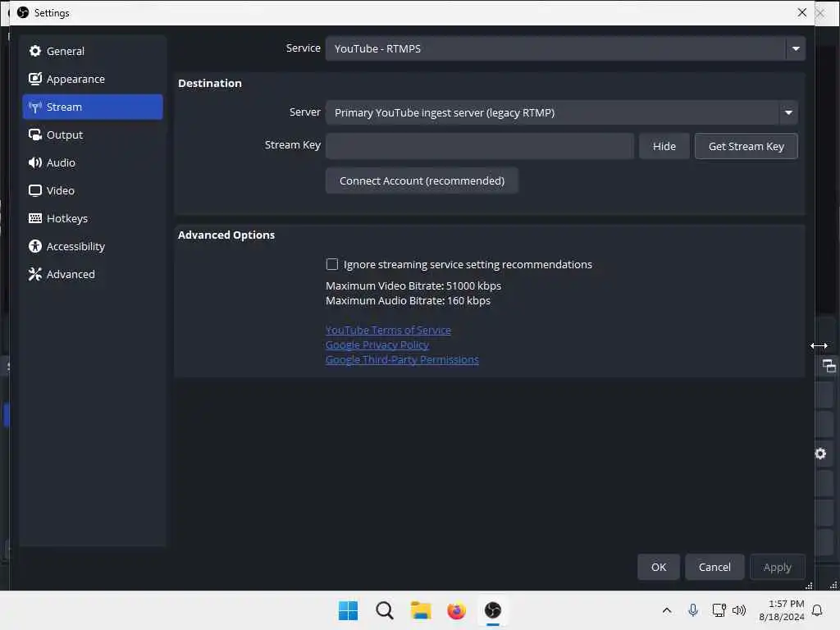Click the Get Stream Key button
This screenshot has width=840, height=630.
[746, 146]
